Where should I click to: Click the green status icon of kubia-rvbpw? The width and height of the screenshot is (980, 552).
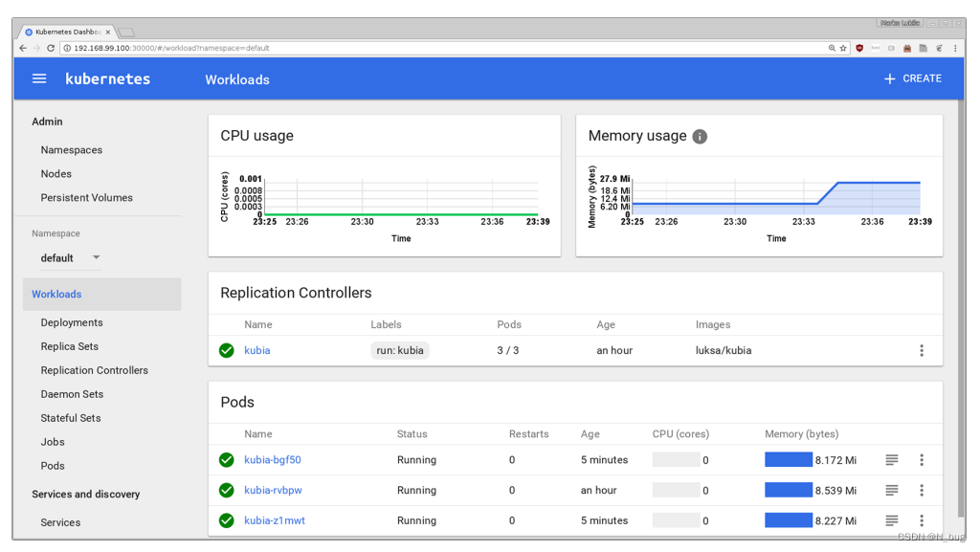pos(226,490)
